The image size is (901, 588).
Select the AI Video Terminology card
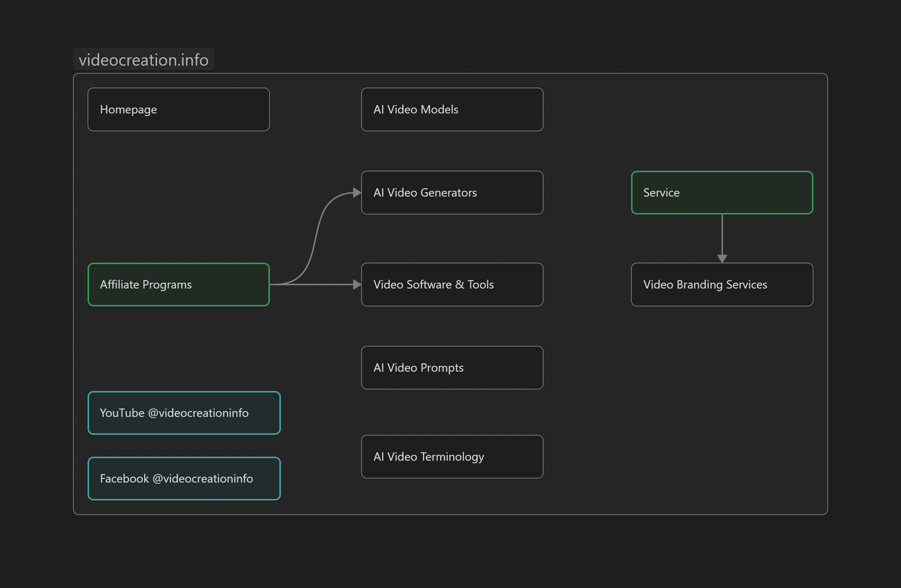click(x=452, y=456)
